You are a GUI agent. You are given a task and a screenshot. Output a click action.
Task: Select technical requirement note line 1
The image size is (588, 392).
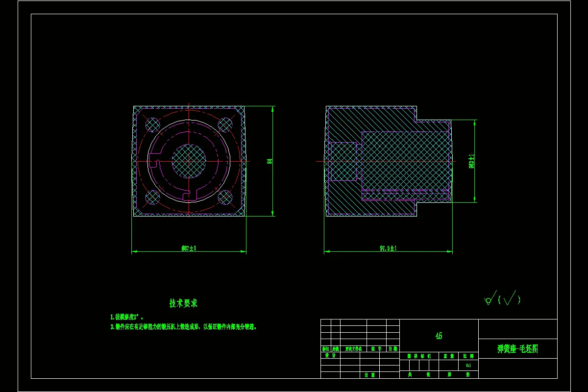[127, 317]
